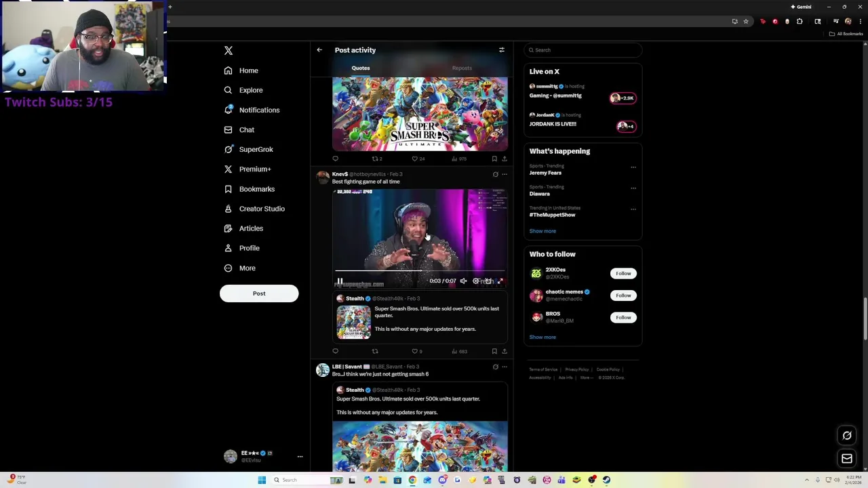Click the white Post button
This screenshot has width=868, height=488.
pyautogui.click(x=259, y=293)
